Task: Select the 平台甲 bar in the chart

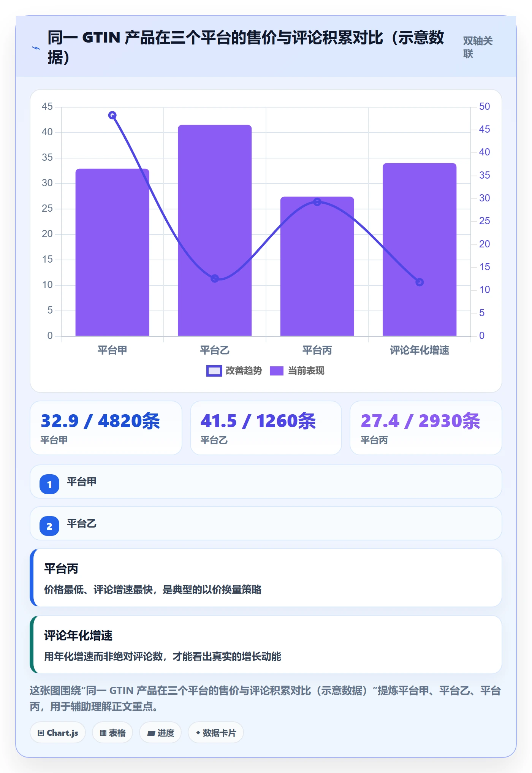Action: (112, 252)
